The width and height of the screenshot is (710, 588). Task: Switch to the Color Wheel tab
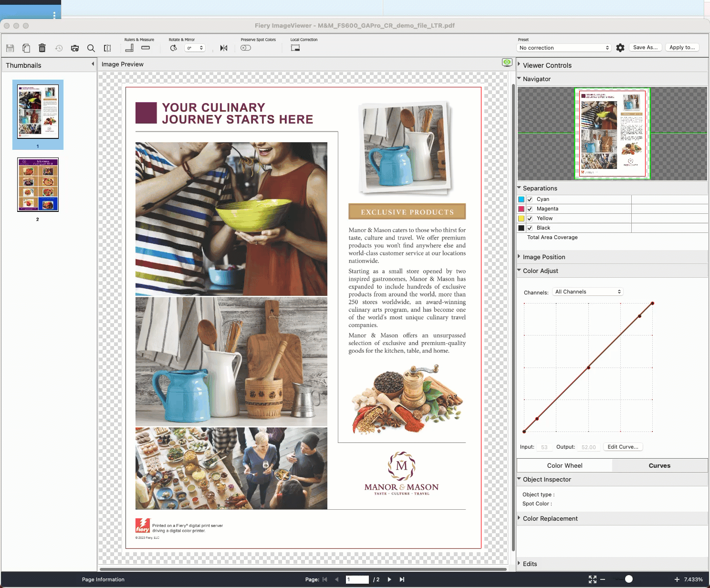tap(564, 465)
